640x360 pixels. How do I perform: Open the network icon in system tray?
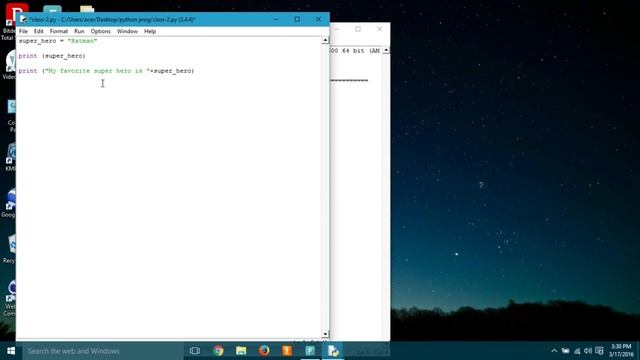click(577, 351)
